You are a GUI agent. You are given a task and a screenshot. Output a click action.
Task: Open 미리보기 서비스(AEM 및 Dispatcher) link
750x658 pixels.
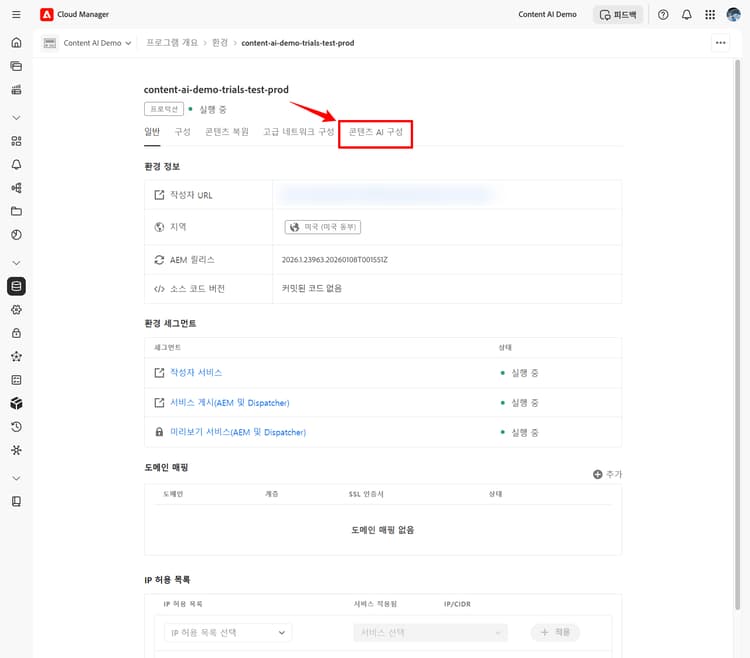(238, 432)
